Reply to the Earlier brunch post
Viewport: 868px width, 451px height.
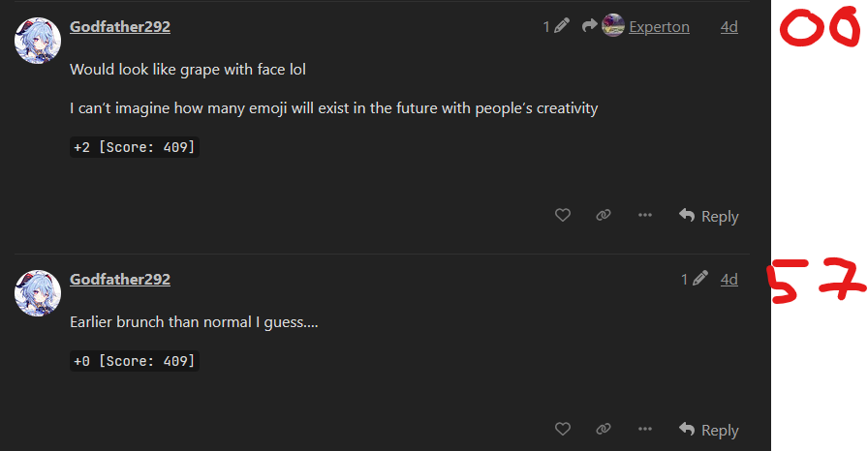tap(709, 430)
